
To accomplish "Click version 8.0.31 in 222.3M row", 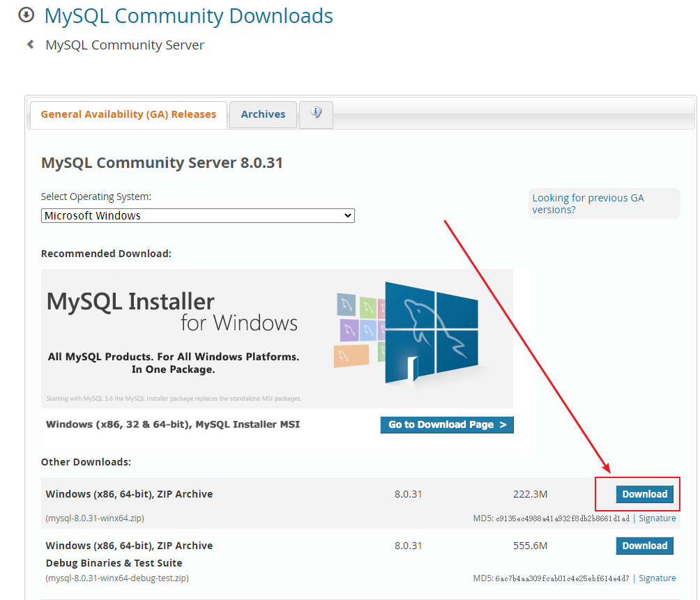I will [408, 494].
